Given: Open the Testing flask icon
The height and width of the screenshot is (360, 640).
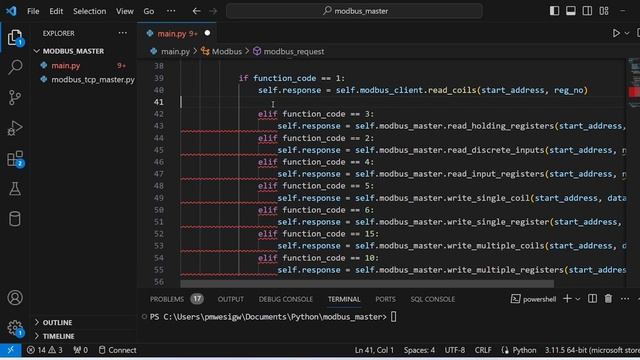Looking at the screenshot, I should click(x=15, y=189).
